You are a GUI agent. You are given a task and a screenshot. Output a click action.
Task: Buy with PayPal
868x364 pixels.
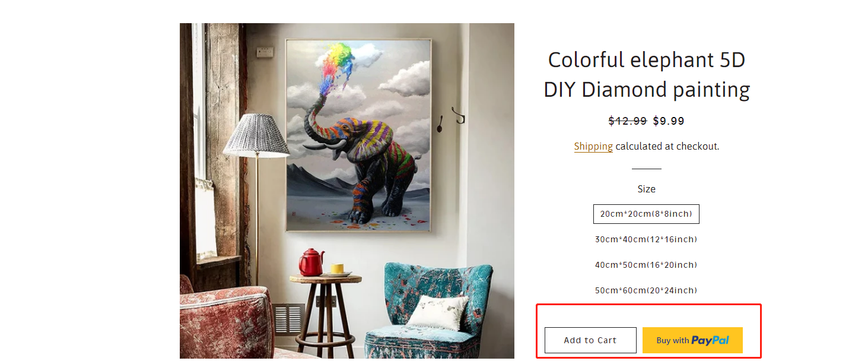point(692,340)
